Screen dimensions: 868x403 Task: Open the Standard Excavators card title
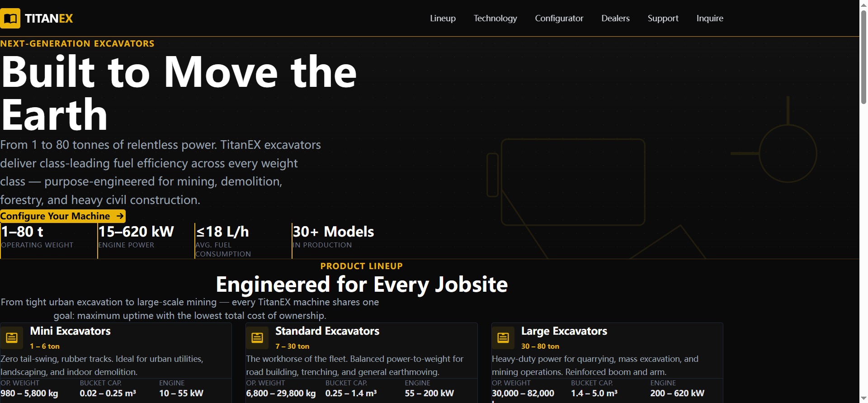coord(327,331)
